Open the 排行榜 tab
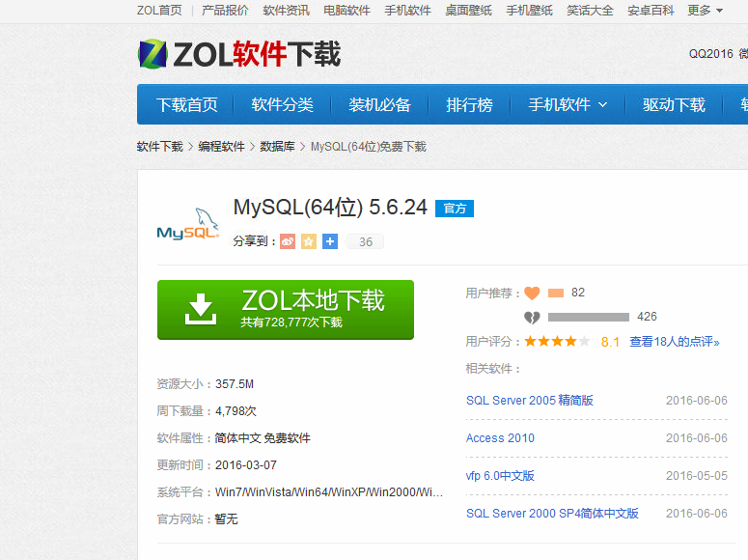The width and height of the screenshot is (748, 560). coord(469,104)
